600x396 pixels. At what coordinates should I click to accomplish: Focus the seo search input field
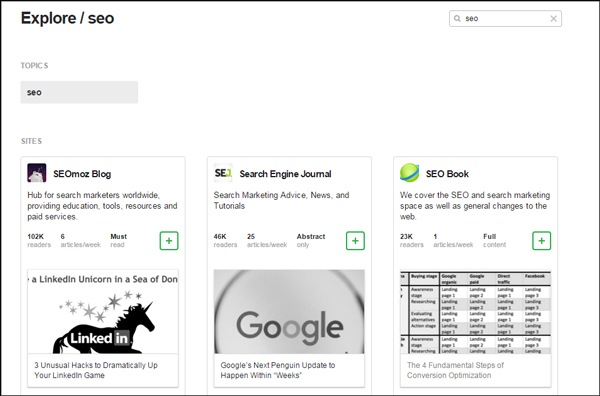[505, 18]
